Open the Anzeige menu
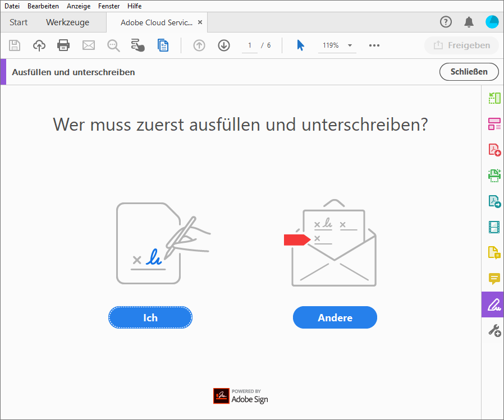Image resolution: width=504 pixels, height=420 pixels. coord(78,6)
